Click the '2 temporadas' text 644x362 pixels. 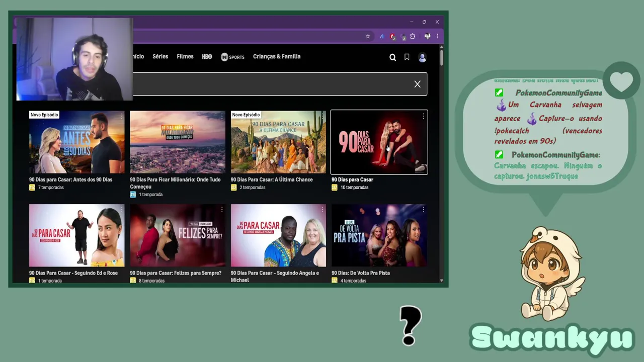(x=252, y=188)
